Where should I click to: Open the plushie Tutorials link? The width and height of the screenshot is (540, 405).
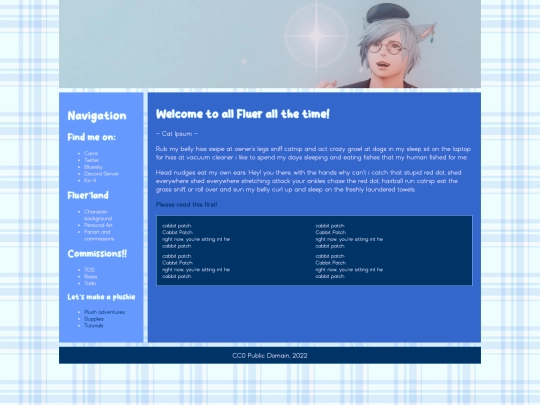(93, 325)
